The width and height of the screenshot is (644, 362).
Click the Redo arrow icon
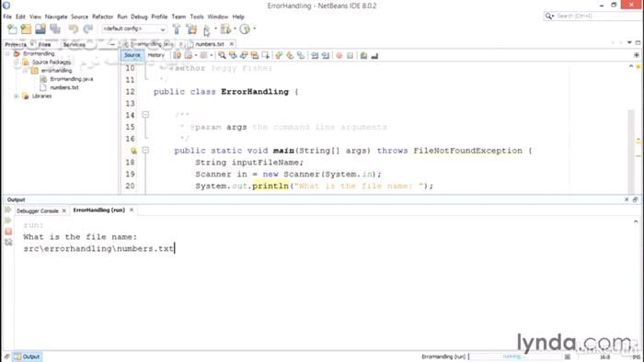click(88, 28)
